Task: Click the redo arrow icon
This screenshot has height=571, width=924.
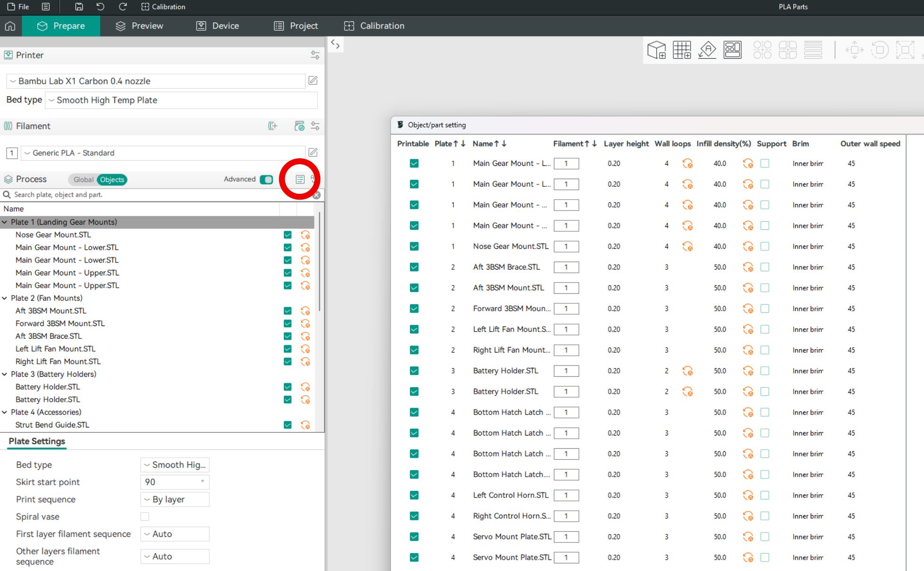Action: [x=123, y=7]
